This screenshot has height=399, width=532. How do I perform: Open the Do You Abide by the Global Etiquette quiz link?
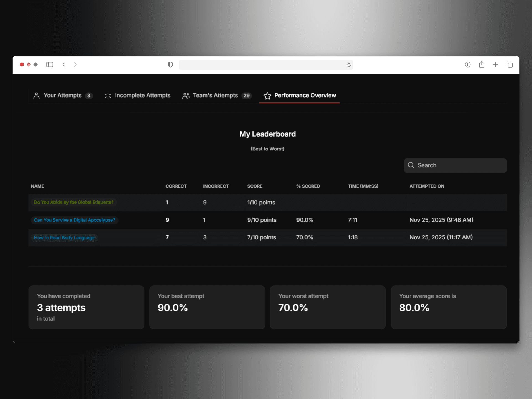[x=74, y=202]
